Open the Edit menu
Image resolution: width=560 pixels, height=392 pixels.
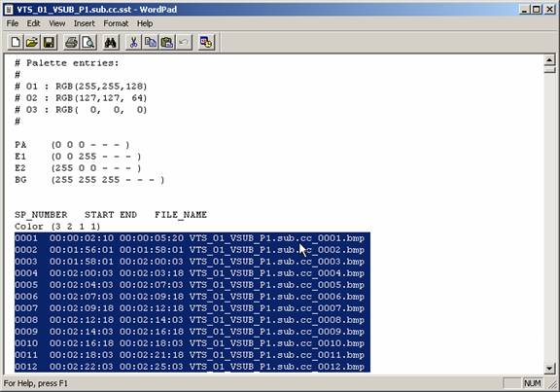pos(33,23)
